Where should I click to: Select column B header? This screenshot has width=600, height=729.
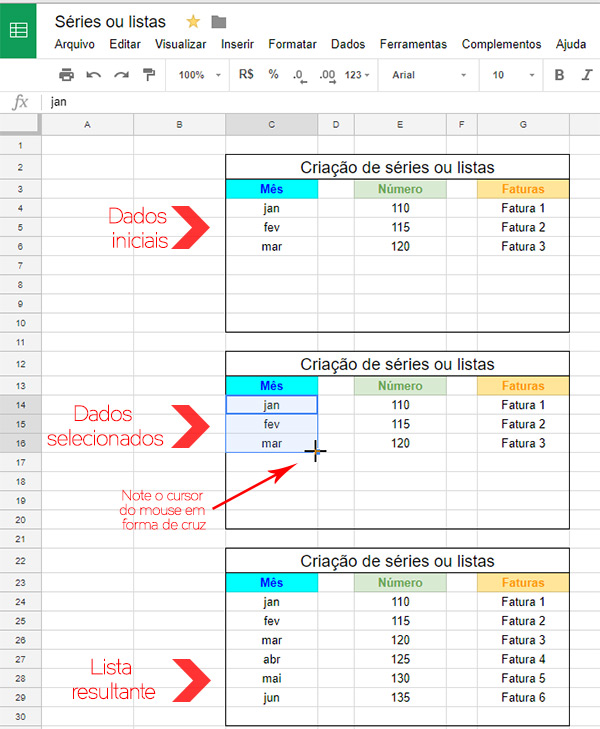179,125
